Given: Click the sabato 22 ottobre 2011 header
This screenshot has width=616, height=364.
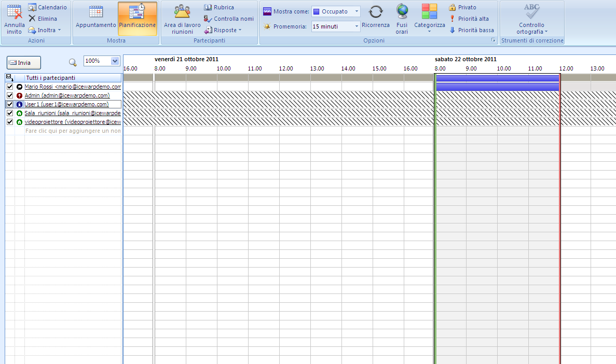Looking at the screenshot, I should pos(466,59).
